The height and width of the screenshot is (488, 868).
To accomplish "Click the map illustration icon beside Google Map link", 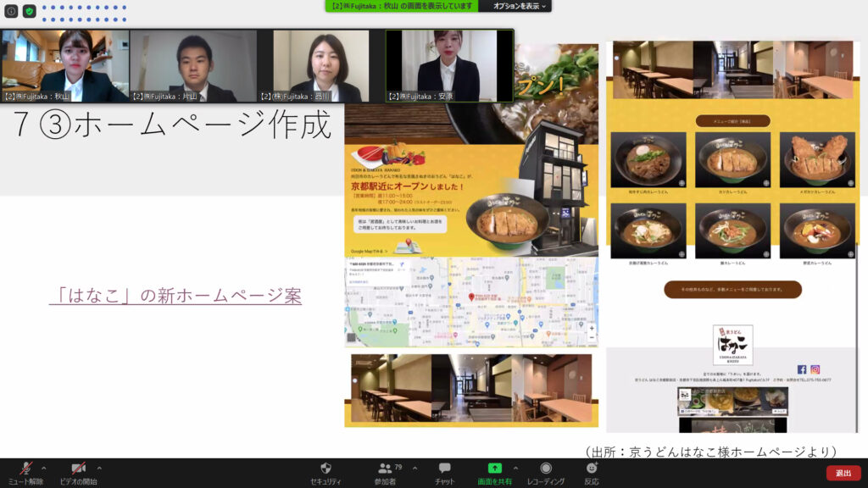I will [x=408, y=247].
